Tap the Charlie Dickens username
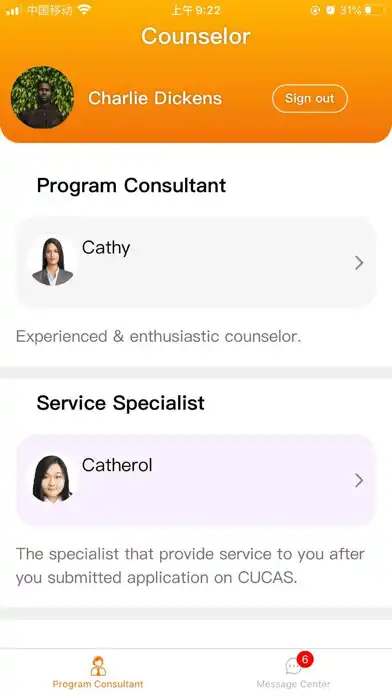The height and width of the screenshot is (696, 392). [x=155, y=98]
